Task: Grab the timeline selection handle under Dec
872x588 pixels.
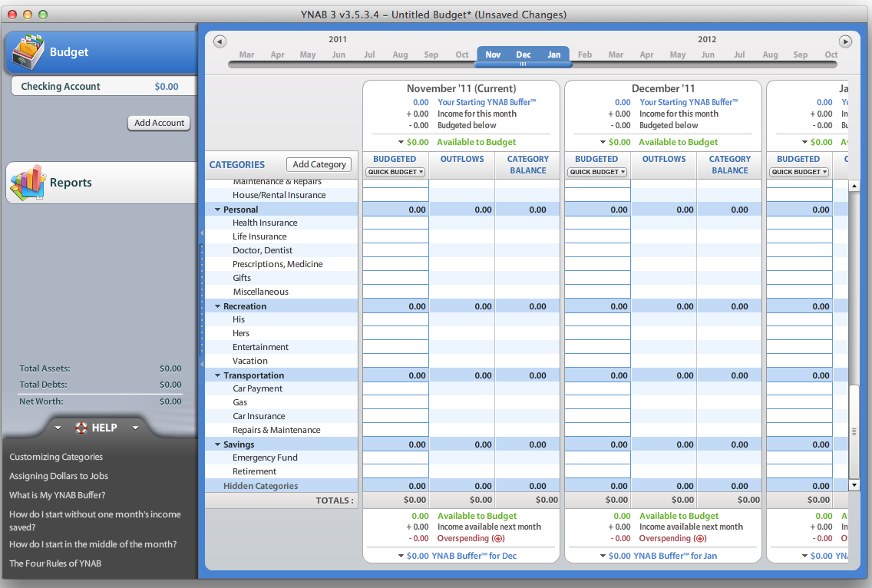Action: coord(524,64)
